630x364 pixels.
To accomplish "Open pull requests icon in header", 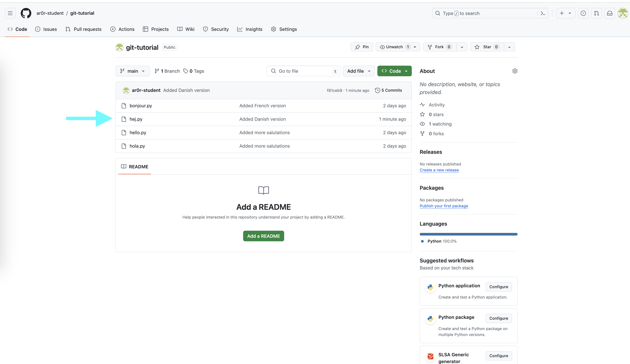I will pyautogui.click(x=596, y=13).
